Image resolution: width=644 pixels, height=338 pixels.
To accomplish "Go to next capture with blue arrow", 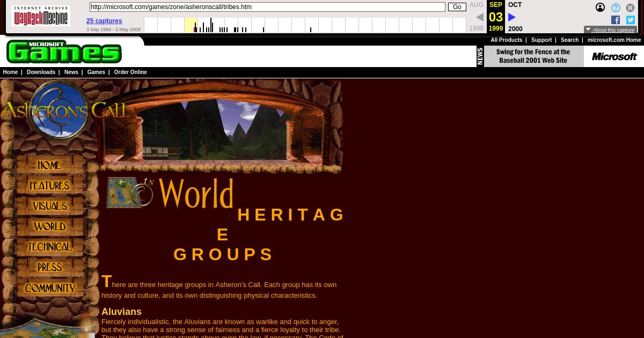I will (511, 17).
